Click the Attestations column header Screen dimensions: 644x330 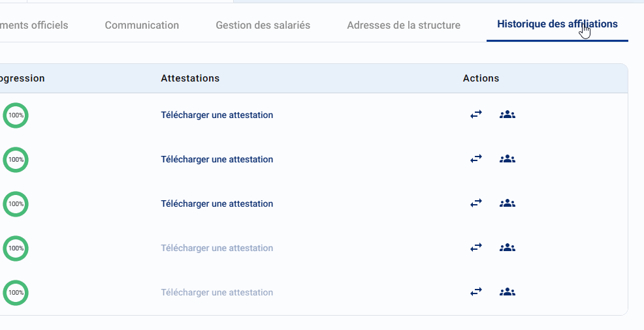pos(190,78)
